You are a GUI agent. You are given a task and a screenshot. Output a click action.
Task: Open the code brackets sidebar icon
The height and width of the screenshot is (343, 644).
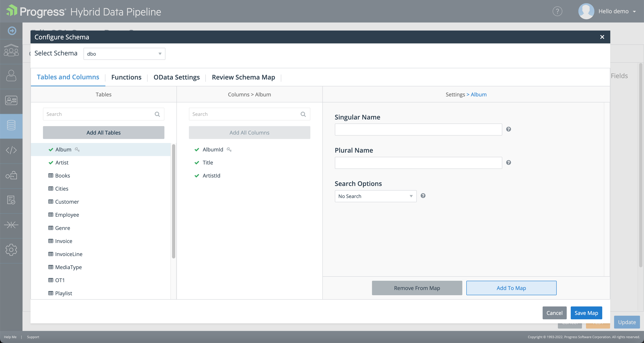pyautogui.click(x=11, y=150)
